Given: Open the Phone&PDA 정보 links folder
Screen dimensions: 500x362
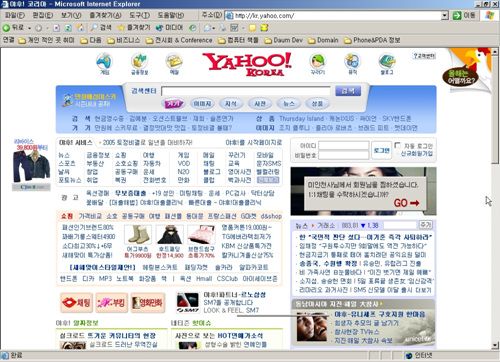Looking at the screenshot, I should click(372, 40).
